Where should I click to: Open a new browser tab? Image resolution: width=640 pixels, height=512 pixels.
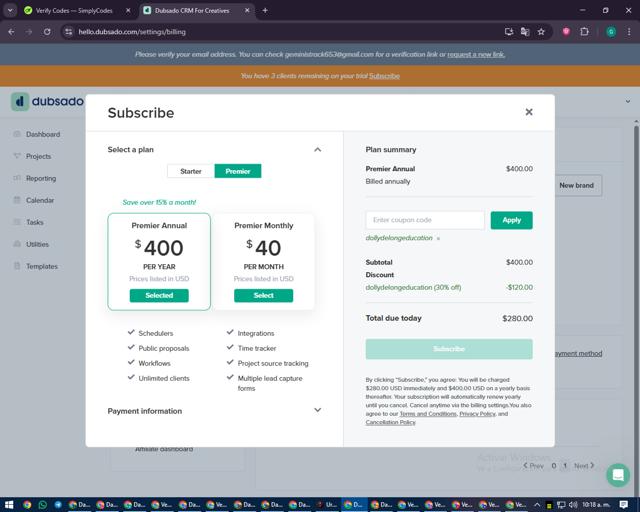(265, 11)
